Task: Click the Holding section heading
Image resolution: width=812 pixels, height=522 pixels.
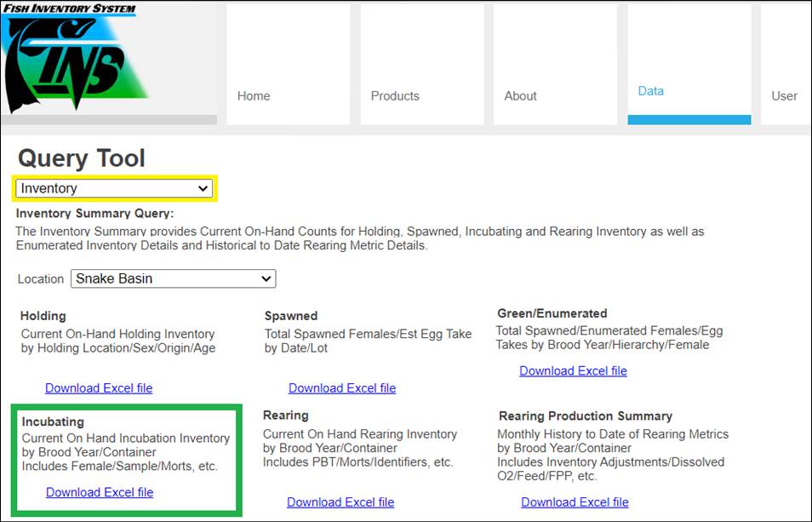Action: [x=43, y=316]
